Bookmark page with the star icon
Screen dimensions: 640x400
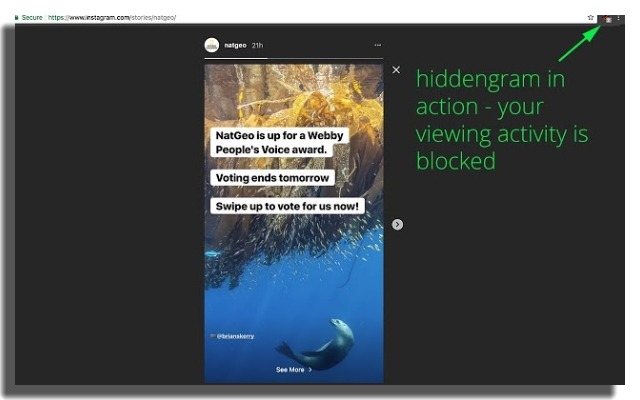590,18
